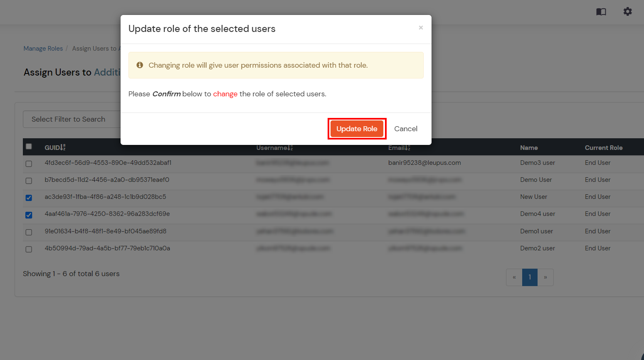The height and width of the screenshot is (360, 644).
Task: Uncheck the New User row checkbox
Action: 29,198
